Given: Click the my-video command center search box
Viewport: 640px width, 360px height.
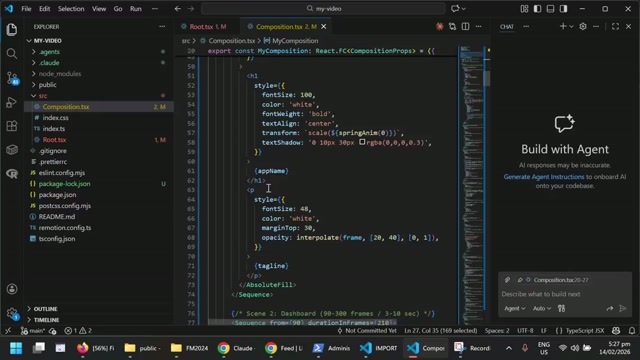Looking at the screenshot, I should (323, 9).
